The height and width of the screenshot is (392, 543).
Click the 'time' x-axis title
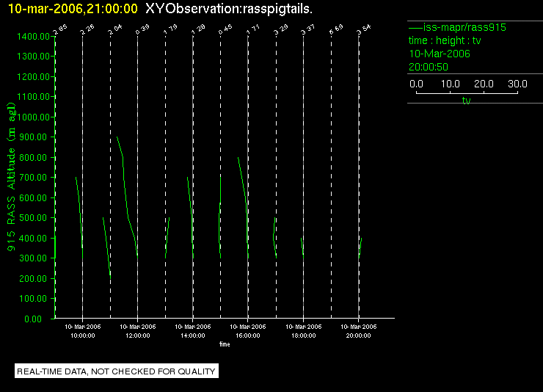225,344
